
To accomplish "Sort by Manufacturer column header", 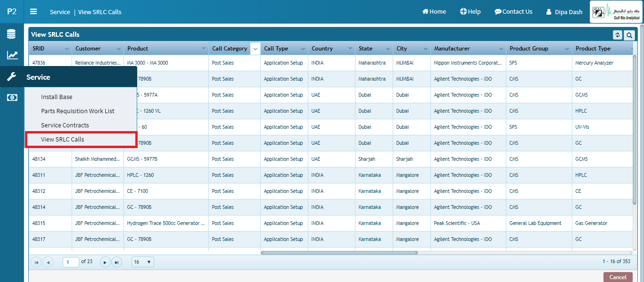I will pos(452,49).
